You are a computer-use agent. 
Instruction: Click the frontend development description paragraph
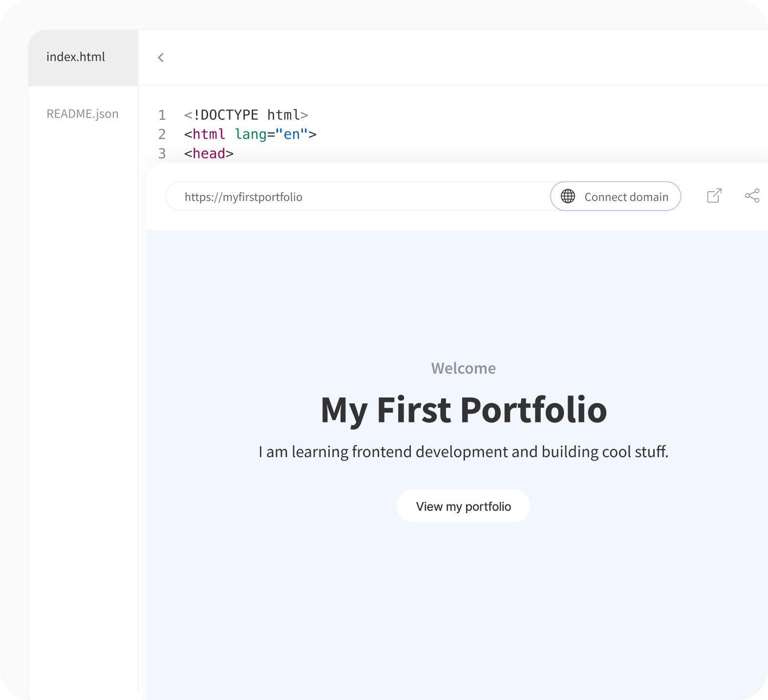tap(463, 452)
